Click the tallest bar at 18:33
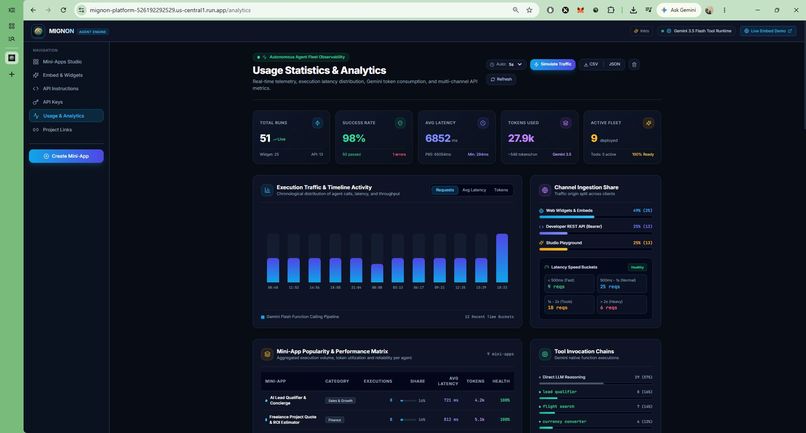 (502, 258)
